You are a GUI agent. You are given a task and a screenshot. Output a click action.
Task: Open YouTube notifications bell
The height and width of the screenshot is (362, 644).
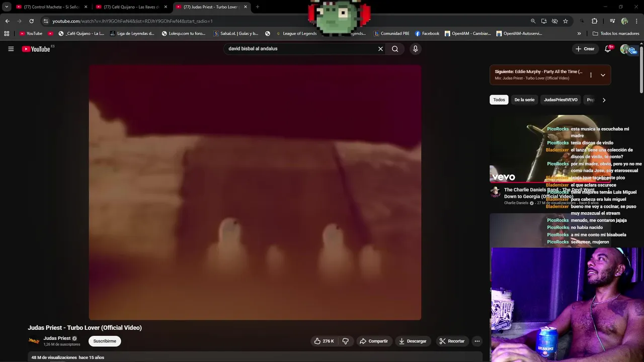(608, 49)
